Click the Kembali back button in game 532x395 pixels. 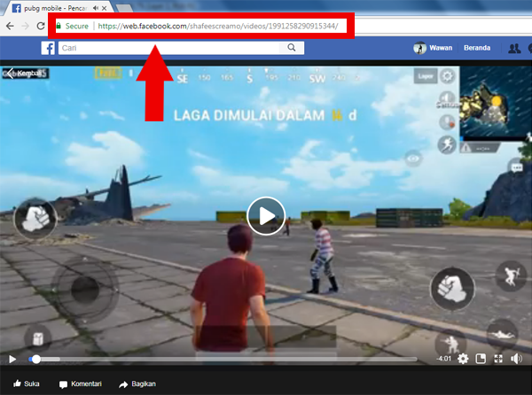(25, 74)
